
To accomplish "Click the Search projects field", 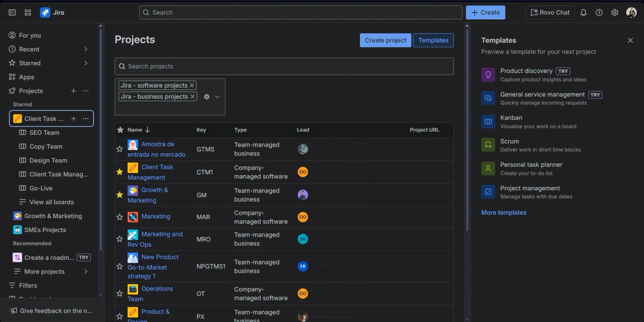I will tap(284, 66).
